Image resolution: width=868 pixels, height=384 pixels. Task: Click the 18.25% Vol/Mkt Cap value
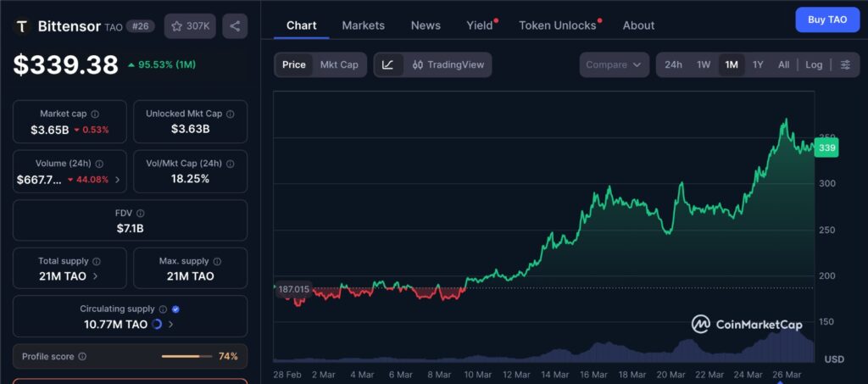tap(191, 179)
